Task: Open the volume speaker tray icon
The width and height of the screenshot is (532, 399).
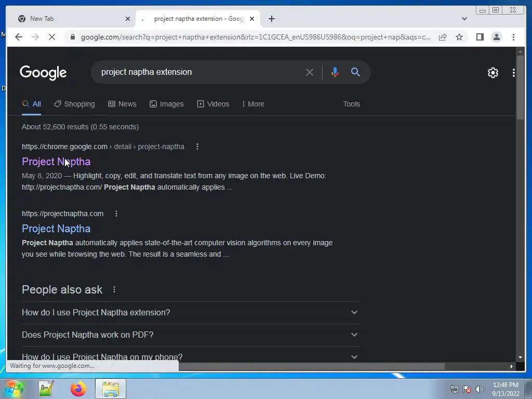Action: 479,389
